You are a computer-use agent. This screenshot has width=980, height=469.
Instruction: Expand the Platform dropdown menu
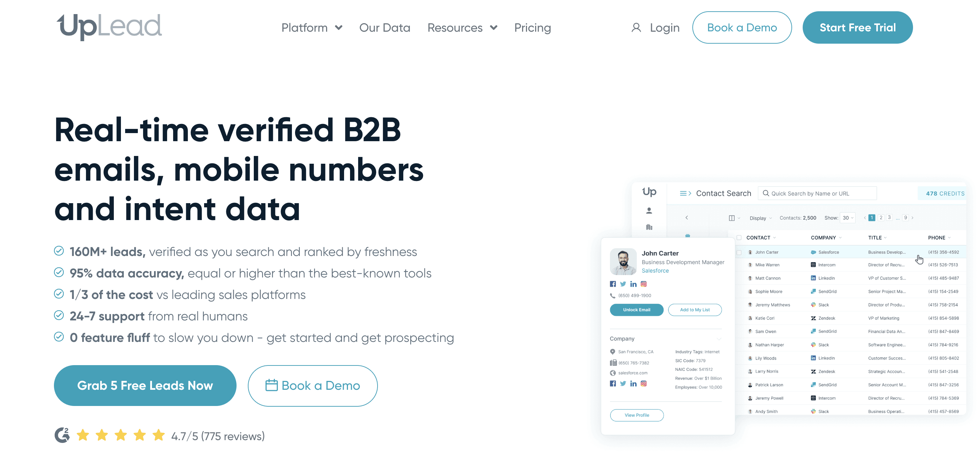pos(311,27)
